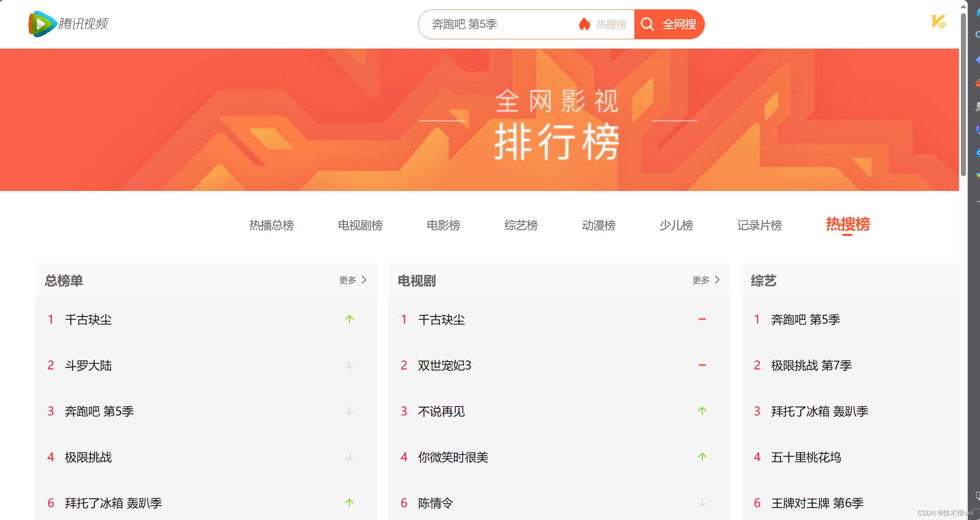This screenshot has width=980, height=520.
Task: Click the magnifier 全网搜 search button
Action: 669,24
